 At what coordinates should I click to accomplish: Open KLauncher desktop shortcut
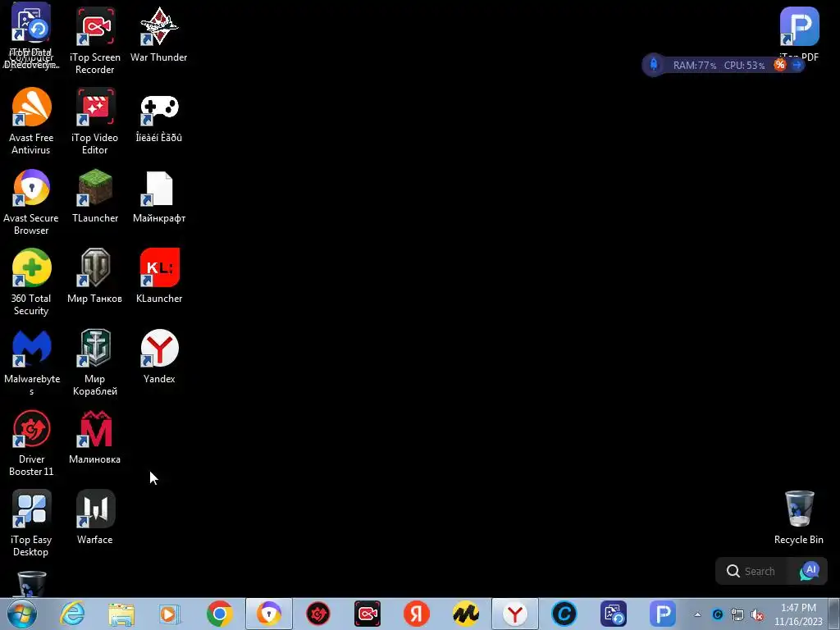click(158, 276)
